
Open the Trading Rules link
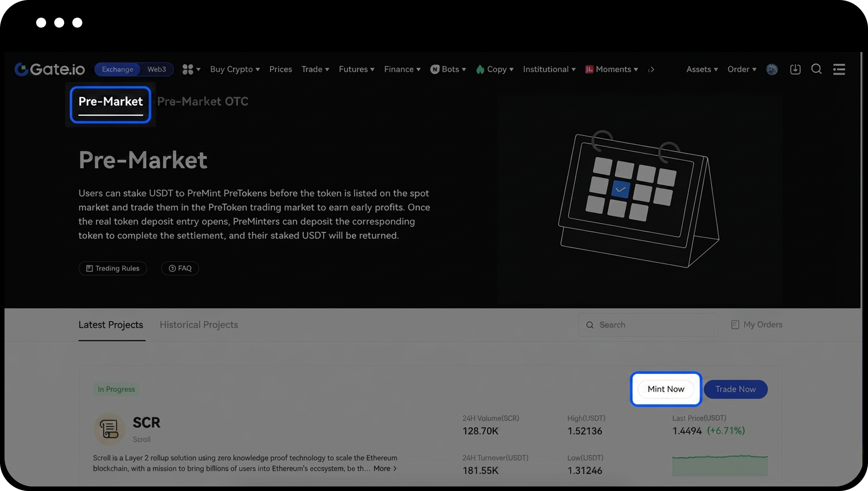coord(113,268)
